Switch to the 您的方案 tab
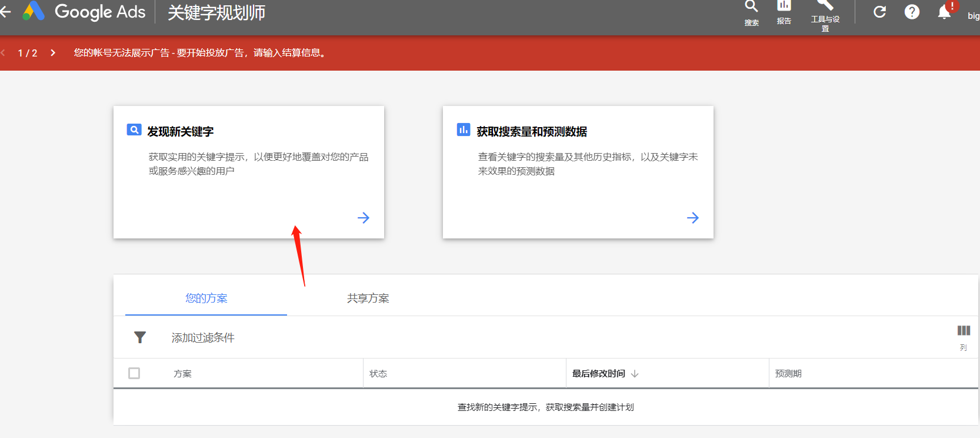 tap(206, 298)
